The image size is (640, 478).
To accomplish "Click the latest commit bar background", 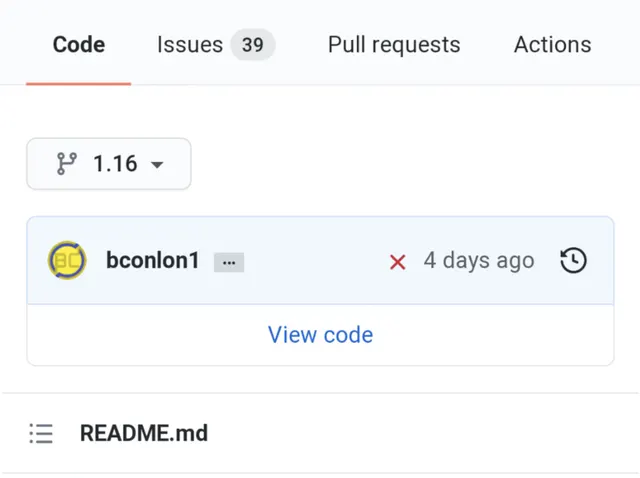I will (x=320, y=260).
